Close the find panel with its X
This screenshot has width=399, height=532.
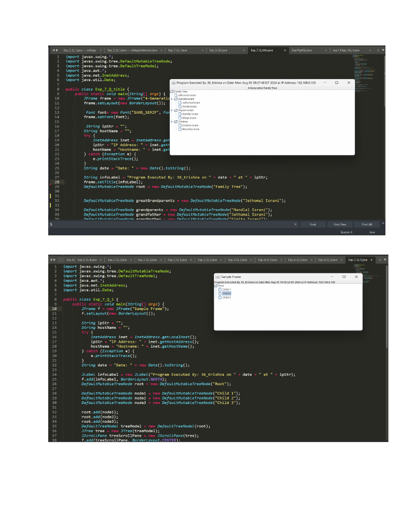[x=383, y=223]
